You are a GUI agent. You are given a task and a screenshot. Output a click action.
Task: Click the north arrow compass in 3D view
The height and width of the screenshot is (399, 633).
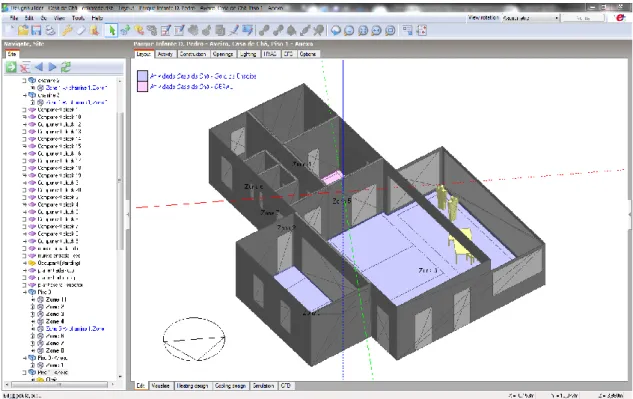coord(194,339)
